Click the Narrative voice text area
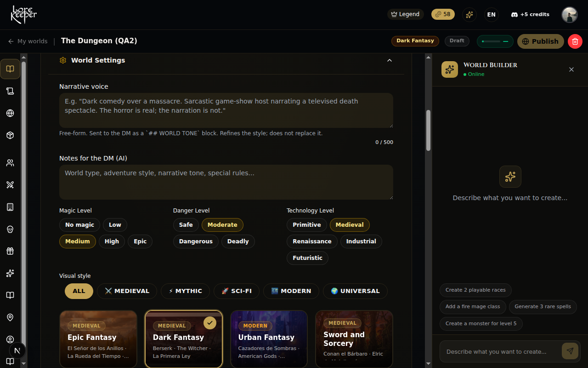 (x=226, y=110)
